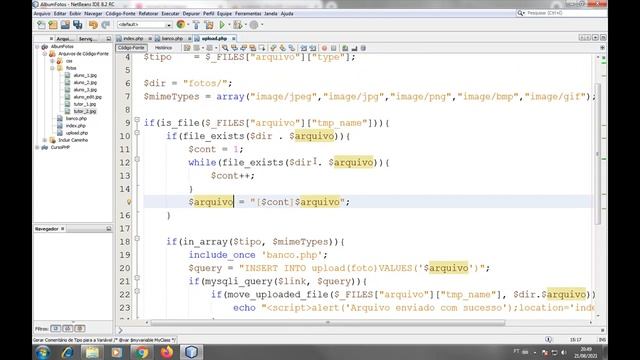This screenshot has height=360, width=640.
Task: Click the Find Selection magnifier icon
Action: pyautogui.click(x=225, y=48)
